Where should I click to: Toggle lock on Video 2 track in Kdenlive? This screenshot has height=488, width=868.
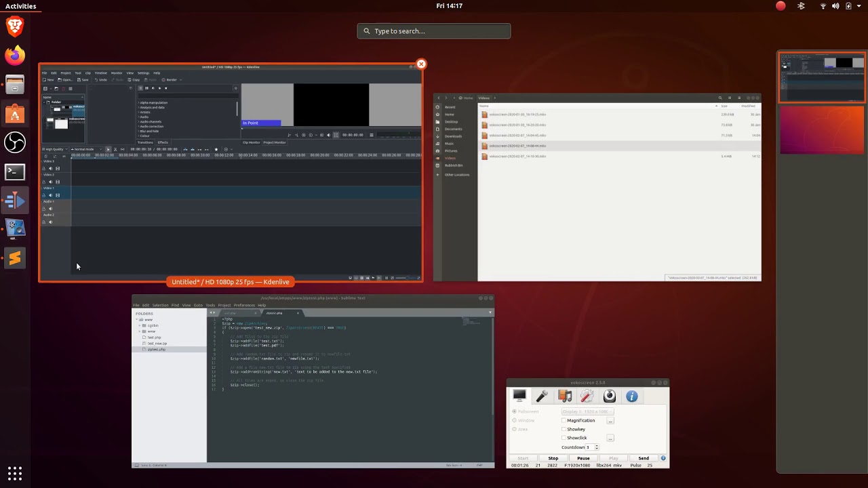pyautogui.click(x=44, y=182)
